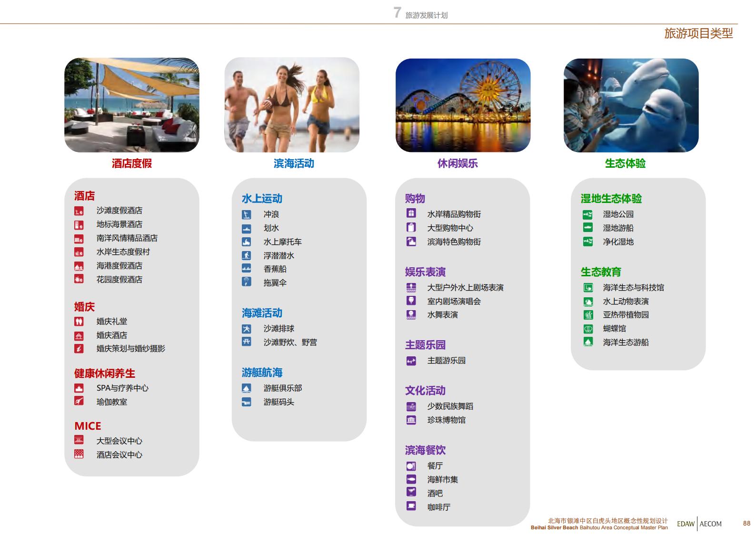Click the 净化湿地 list entry
The image size is (756, 535).
coord(618,242)
